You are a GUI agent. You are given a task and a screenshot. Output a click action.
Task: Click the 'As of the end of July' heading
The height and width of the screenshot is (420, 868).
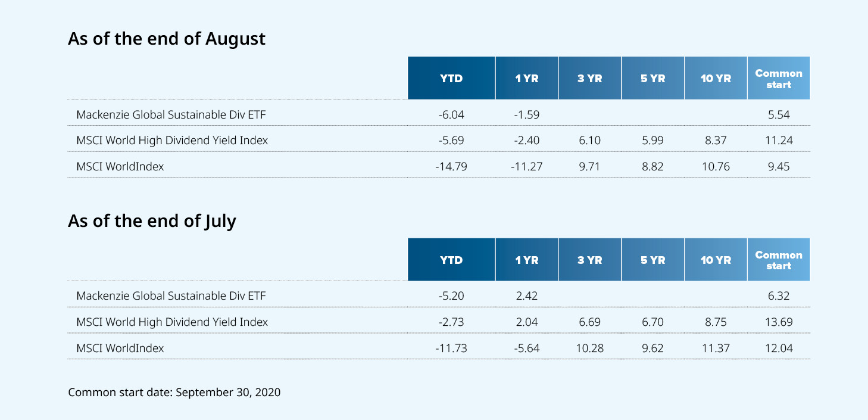point(152,222)
